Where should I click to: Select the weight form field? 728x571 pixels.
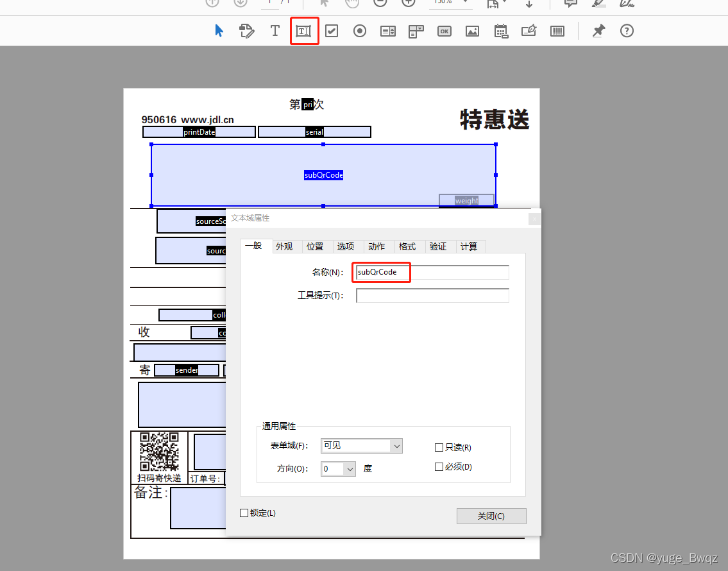coord(466,201)
